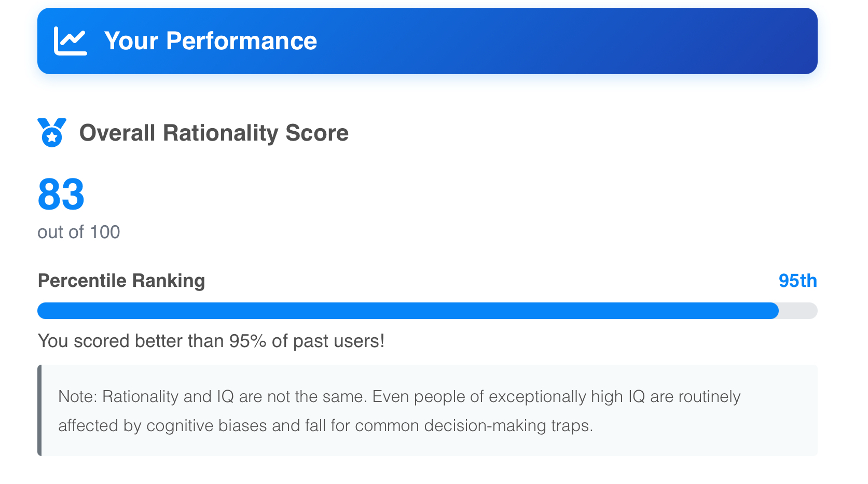Click the blue "95th" percentile value
This screenshot has height=484, width=868.
point(797,281)
